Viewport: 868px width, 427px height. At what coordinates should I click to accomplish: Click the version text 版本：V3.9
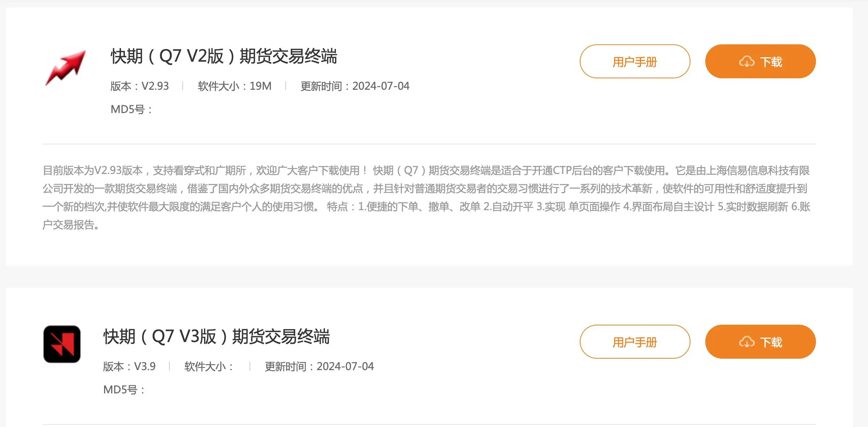pos(129,366)
